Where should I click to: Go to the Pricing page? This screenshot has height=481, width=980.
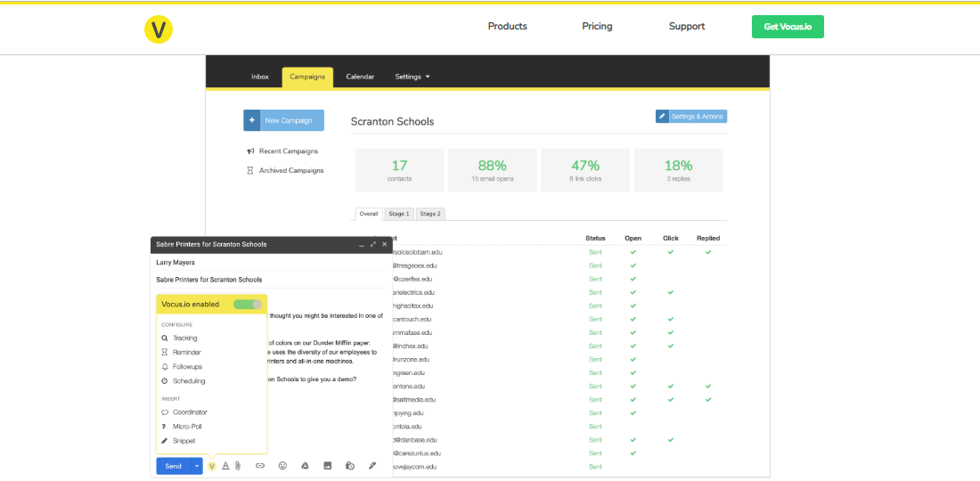click(597, 26)
